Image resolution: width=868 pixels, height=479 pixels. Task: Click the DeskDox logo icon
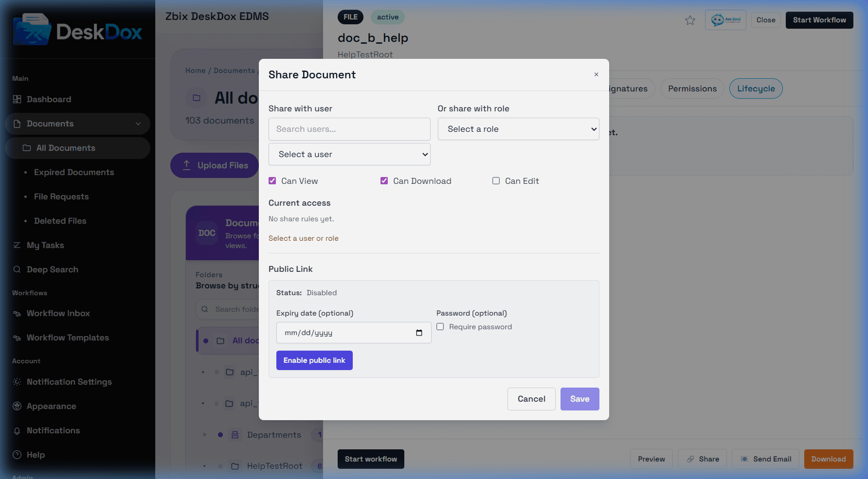click(x=32, y=29)
